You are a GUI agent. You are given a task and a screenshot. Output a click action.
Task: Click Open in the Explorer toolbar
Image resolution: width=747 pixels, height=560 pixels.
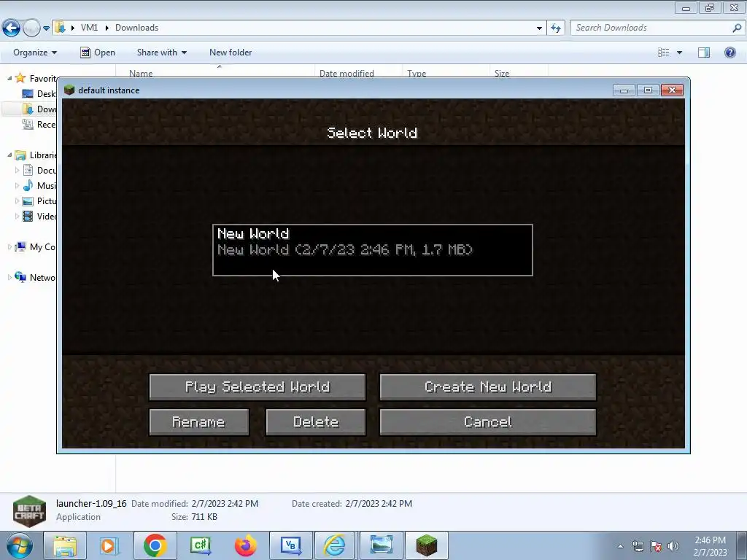(x=98, y=52)
